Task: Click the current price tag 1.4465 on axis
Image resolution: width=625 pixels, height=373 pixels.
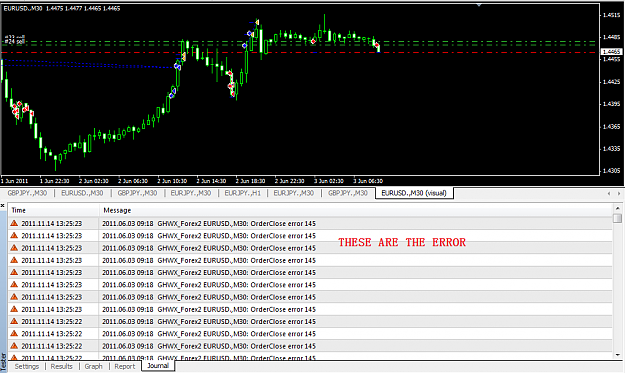Action: (x=611, y=52)
